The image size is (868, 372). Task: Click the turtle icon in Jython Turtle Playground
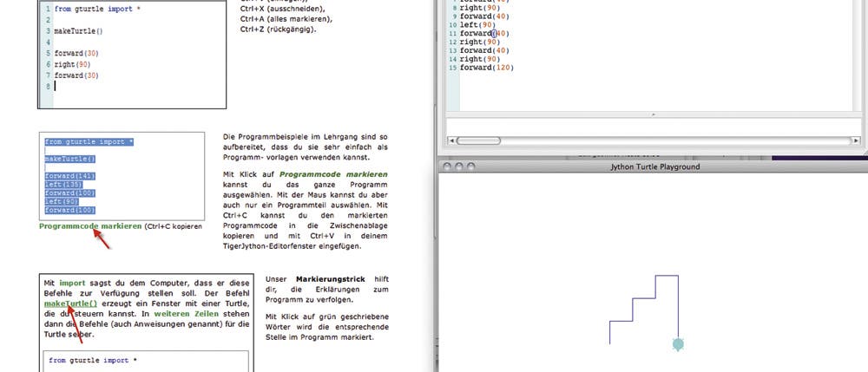(x=678, y=344)
